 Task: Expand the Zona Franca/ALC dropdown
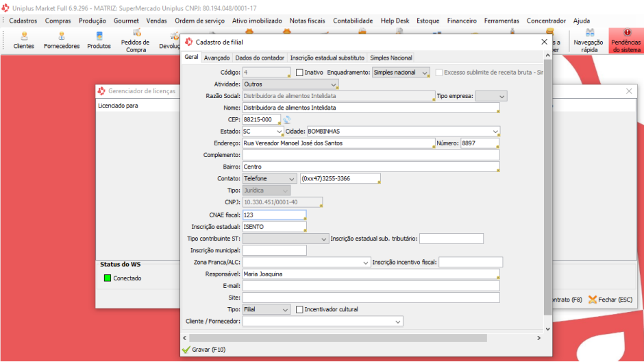coord(365,262)
